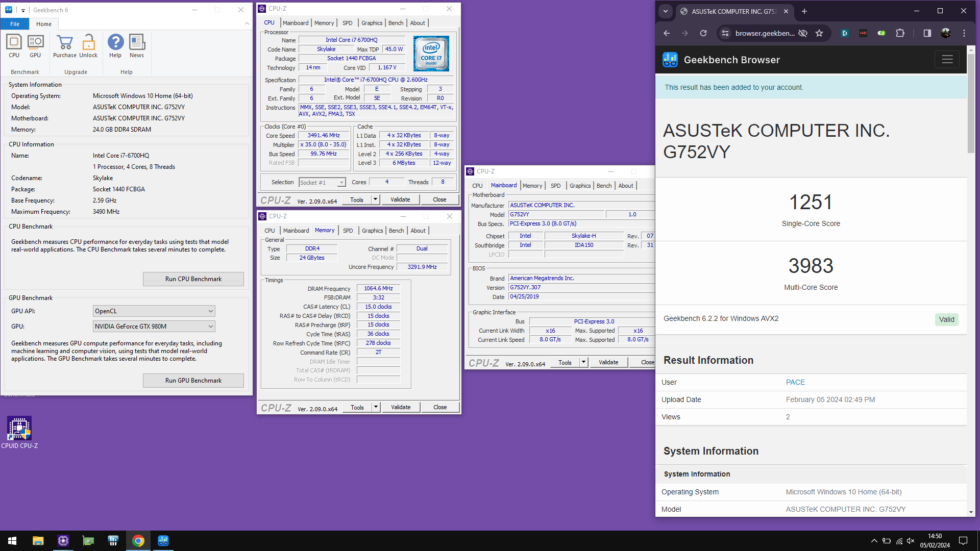Viewport: 980px width, 551px height.
Task: Click Tools dropdown arrow in Memory CPU-Z window
Action: 376,407
